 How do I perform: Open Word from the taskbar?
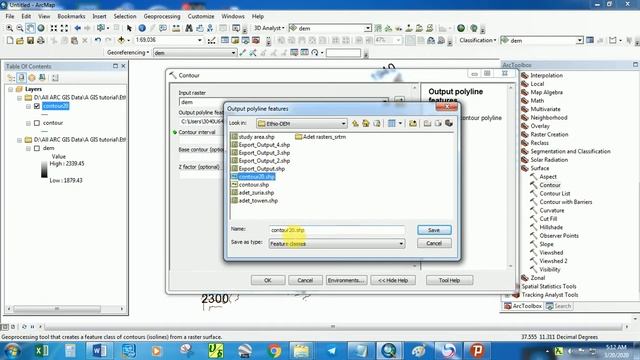point(99,351)
